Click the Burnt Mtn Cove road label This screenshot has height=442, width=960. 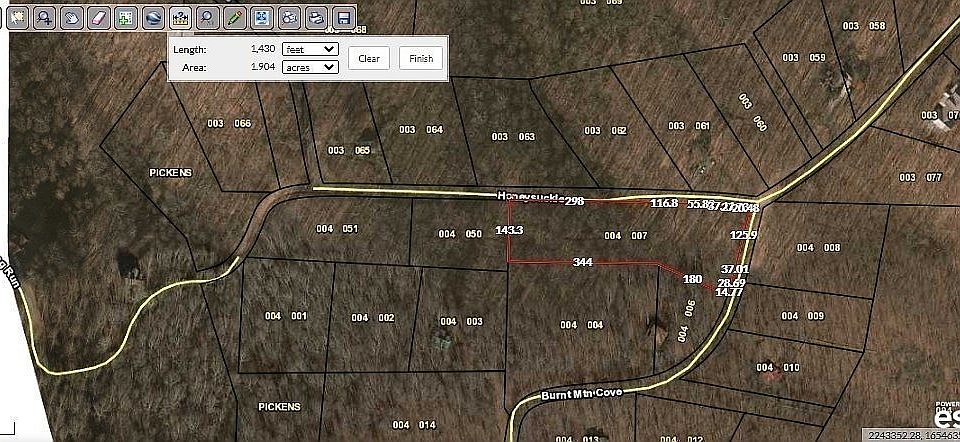pos(581,393)
